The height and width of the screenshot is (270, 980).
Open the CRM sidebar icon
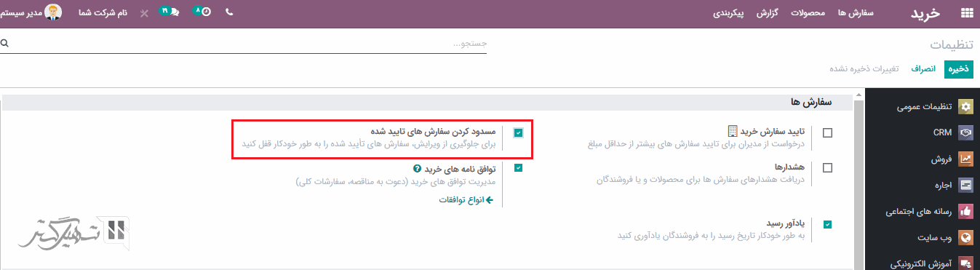click(x=965, y=133)
